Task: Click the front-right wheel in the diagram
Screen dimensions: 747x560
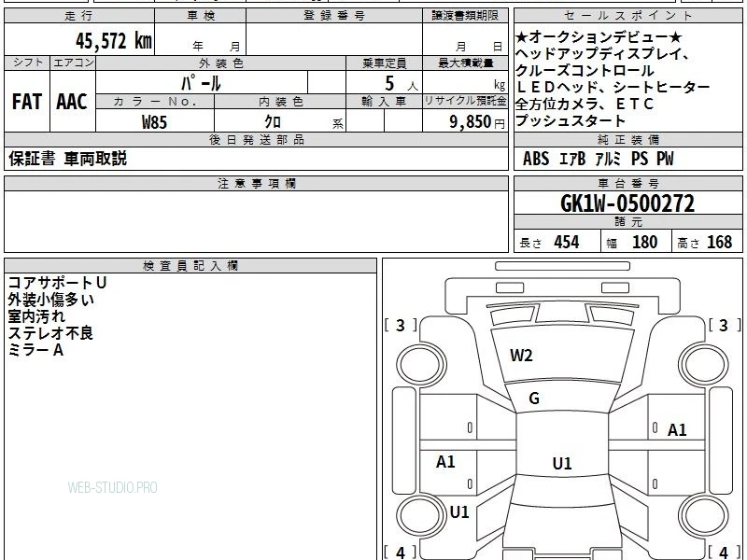Action: [704, 365]
